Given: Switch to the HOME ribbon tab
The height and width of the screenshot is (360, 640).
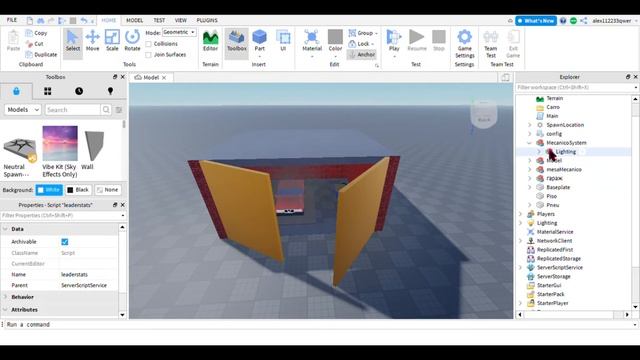Looking at the screenshot, I should coord(109,20).
